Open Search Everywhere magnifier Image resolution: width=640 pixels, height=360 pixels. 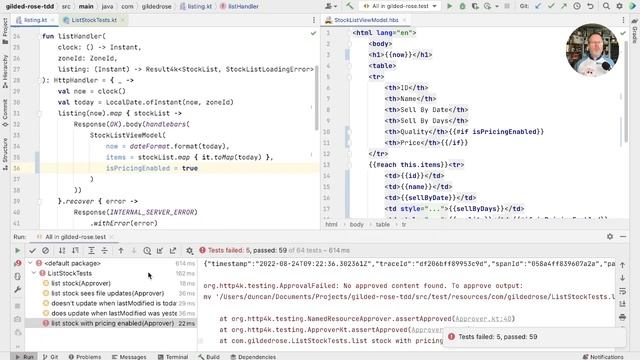click(606, 6)
